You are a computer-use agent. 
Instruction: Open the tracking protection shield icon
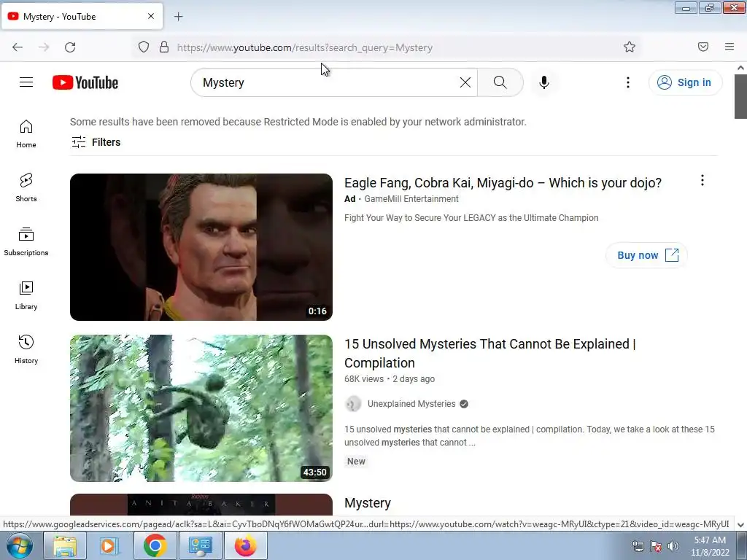click(x=144, y=47)
